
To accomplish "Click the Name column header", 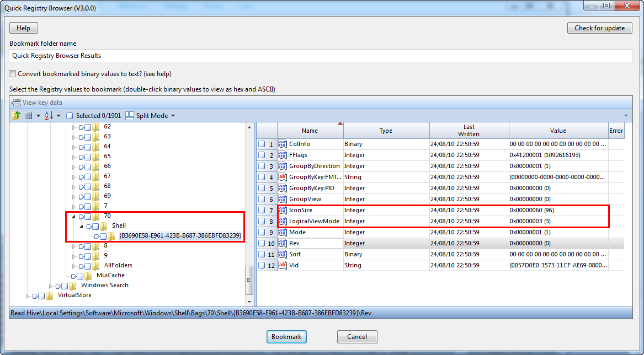I will tap(310, 130).
